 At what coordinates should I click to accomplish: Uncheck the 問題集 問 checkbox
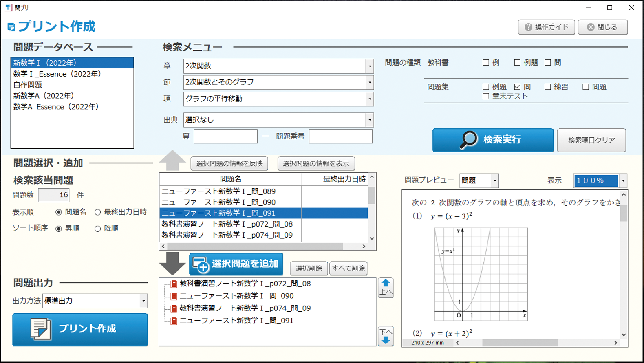[x=517, y=87]
